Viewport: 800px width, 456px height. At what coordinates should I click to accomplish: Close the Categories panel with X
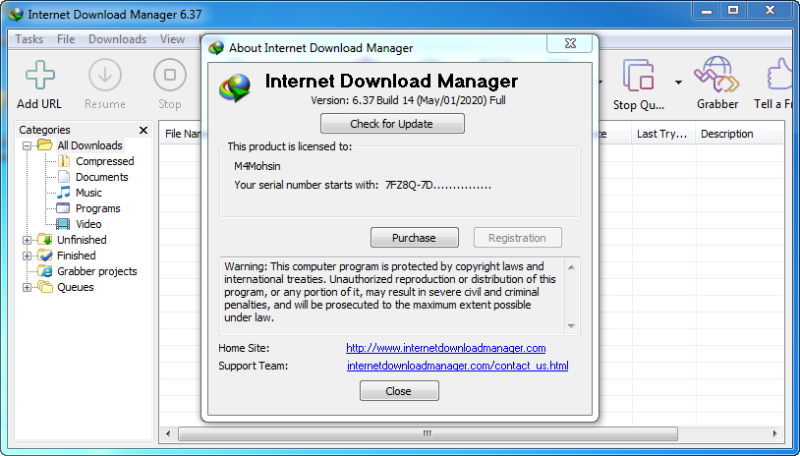tap(143, 130)
